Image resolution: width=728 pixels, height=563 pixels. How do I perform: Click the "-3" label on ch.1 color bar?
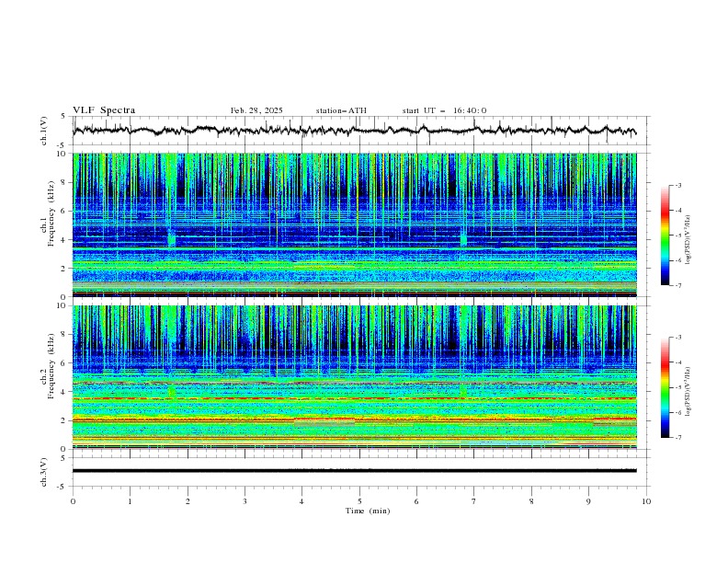[x=677, y=185]
